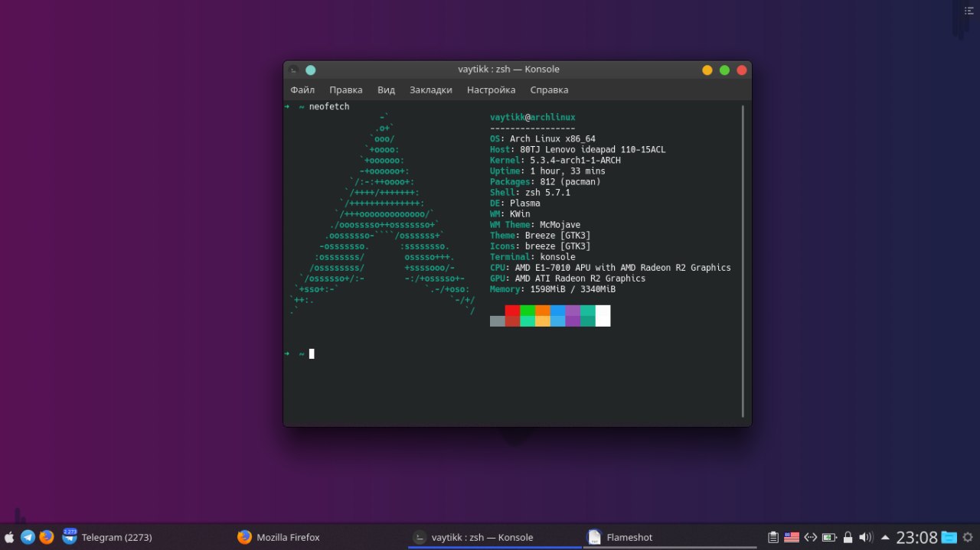The width and height of the screenshot is (980, 550).
Task: Click the Konsole vertical scrollbar
Action: click(743, 260)
